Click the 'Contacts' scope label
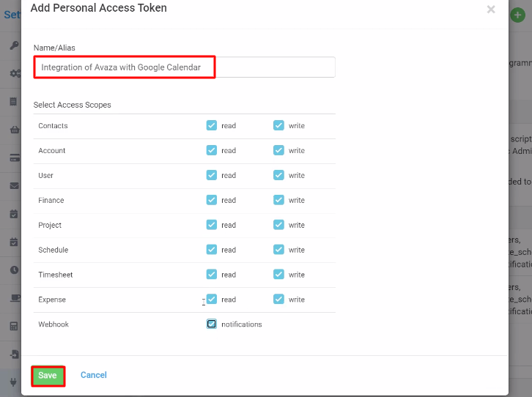532x397 pixels. click(53, 126)
